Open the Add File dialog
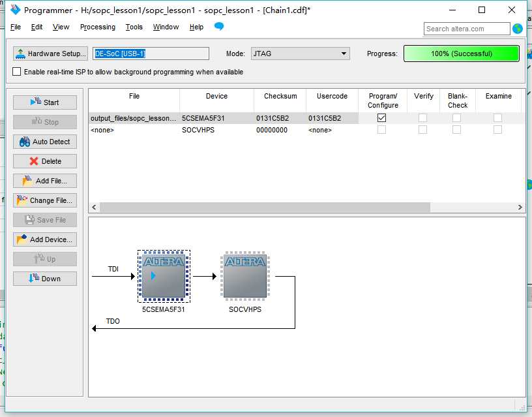This screenshot has width=532, height=417. click(45, 181)
